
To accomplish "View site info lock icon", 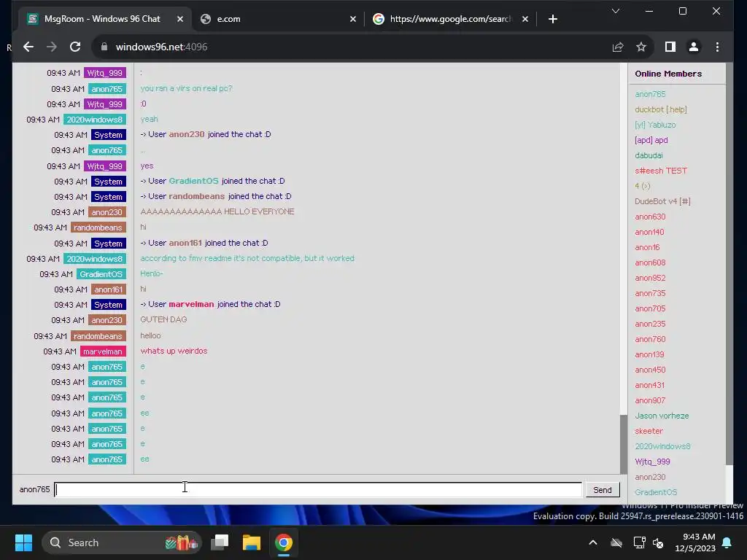I will click(104, 47).
